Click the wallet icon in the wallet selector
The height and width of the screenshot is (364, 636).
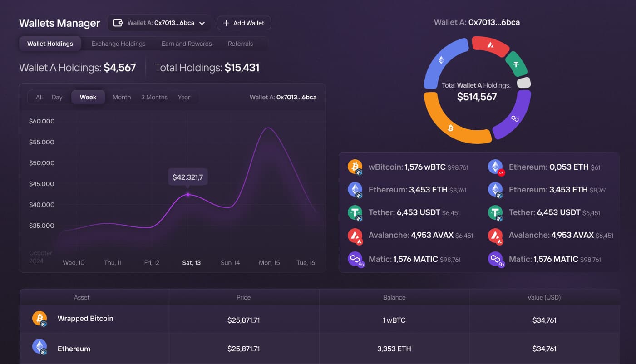coord(118,23)
